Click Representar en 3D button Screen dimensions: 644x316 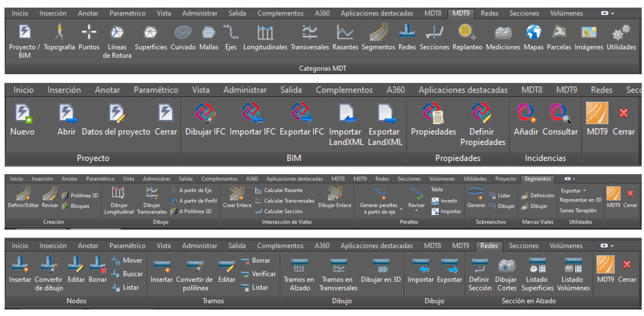(580, 200)
